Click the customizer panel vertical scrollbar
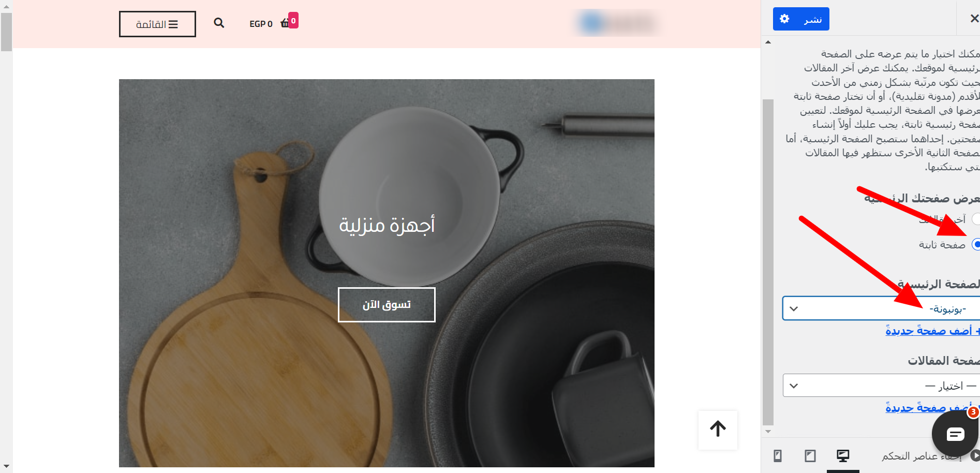This screenshot has height=473, width=980. [x=768, y=261]
